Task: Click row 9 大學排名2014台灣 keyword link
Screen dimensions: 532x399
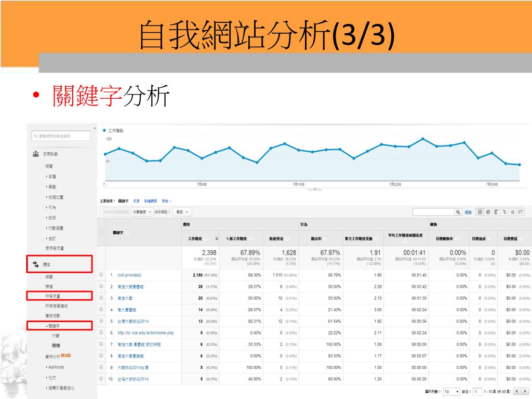Action: coord(132,367)
